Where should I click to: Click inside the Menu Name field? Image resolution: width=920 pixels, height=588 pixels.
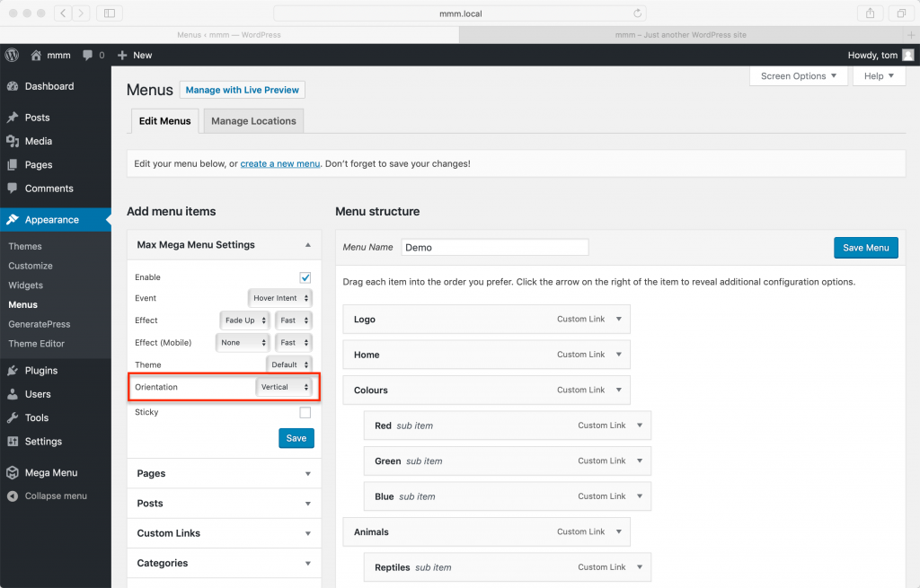coord(494,247)
